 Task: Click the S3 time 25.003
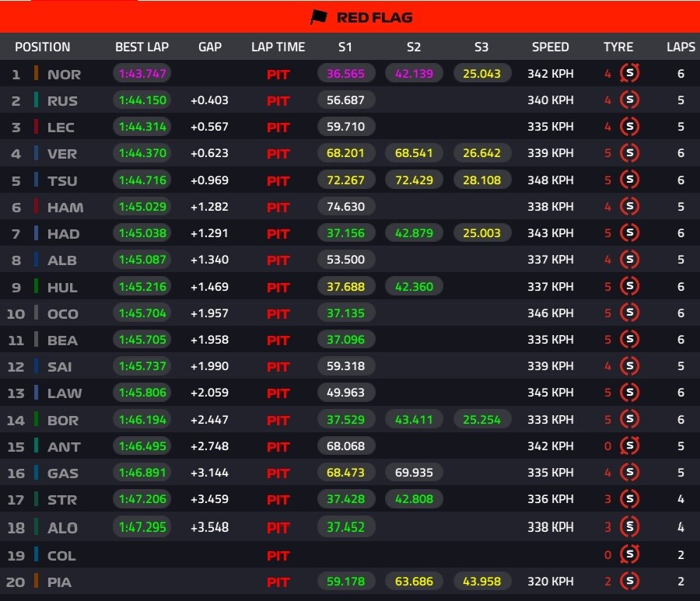coord(481,233)
